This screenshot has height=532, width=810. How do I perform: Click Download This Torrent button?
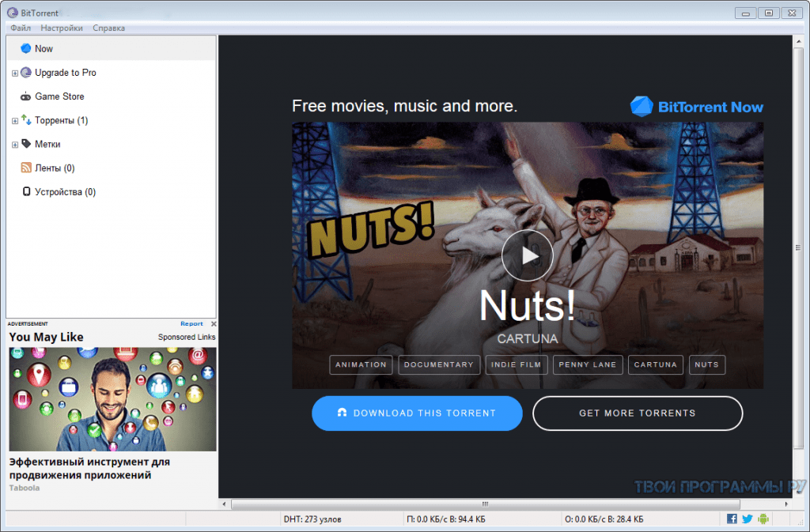(x=417, y=413)
